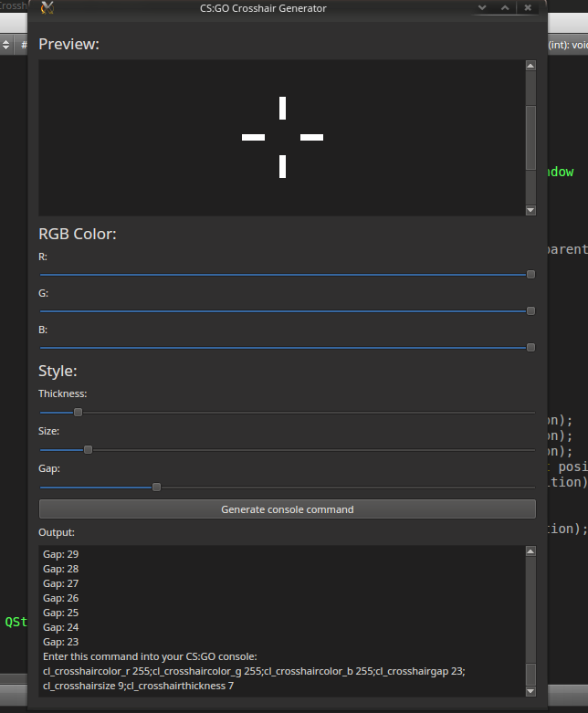Click the preview scrollbar up arrow
The width and height of the screenshot is (588, 713).
pos(530,66)
